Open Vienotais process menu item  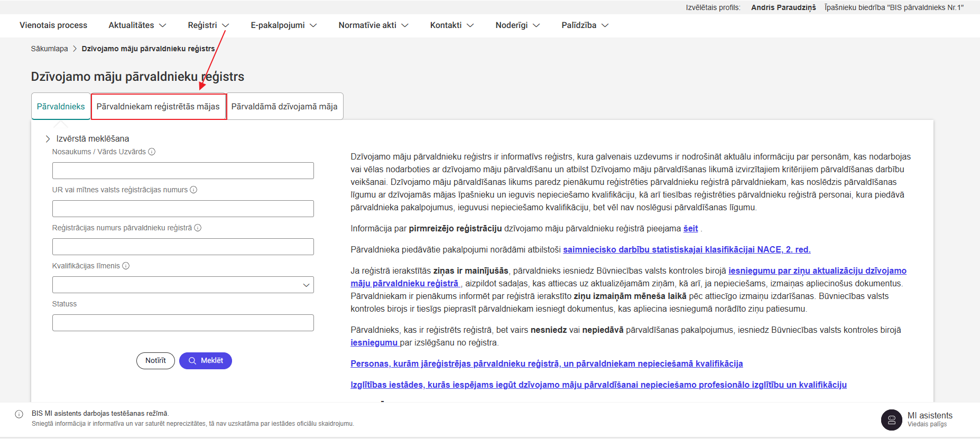53,25
